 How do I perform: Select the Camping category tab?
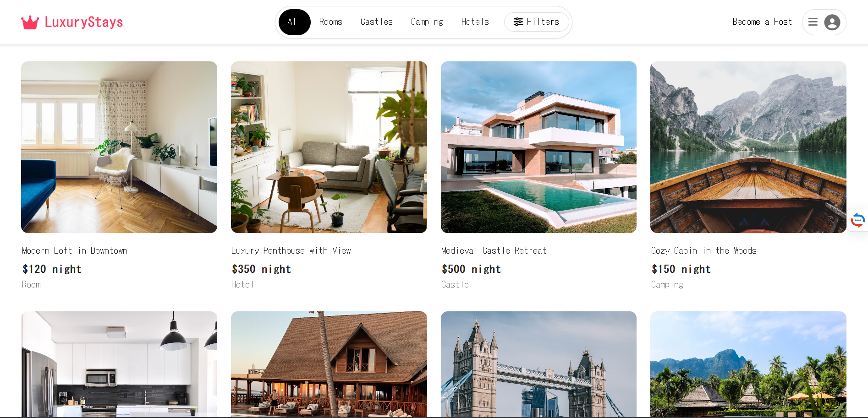pos(427,22)
